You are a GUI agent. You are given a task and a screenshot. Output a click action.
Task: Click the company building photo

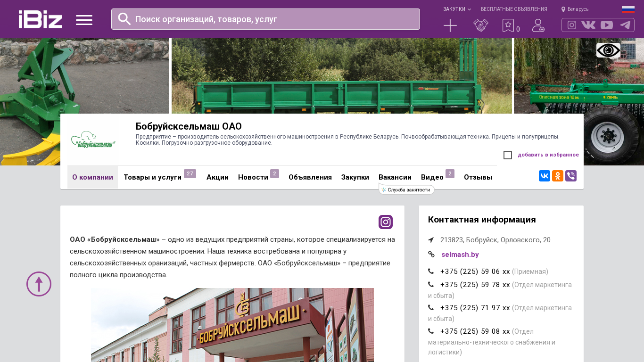coord(232,325)
